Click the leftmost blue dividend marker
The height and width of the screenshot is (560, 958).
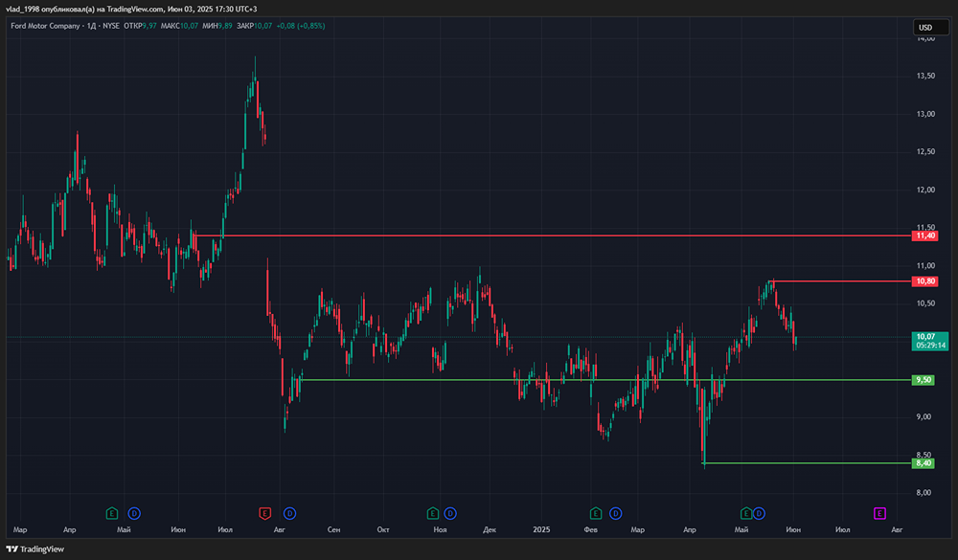(x=134, y=513)
